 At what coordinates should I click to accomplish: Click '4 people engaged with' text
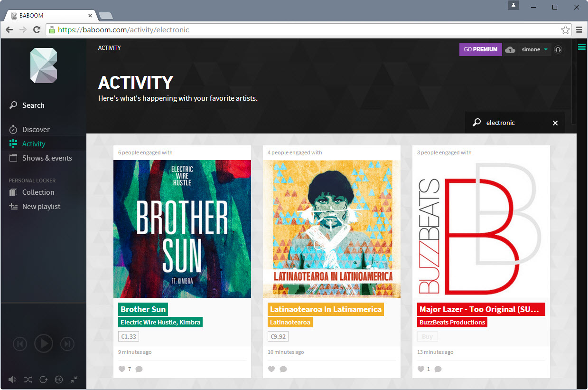click(x=295, y=152)
